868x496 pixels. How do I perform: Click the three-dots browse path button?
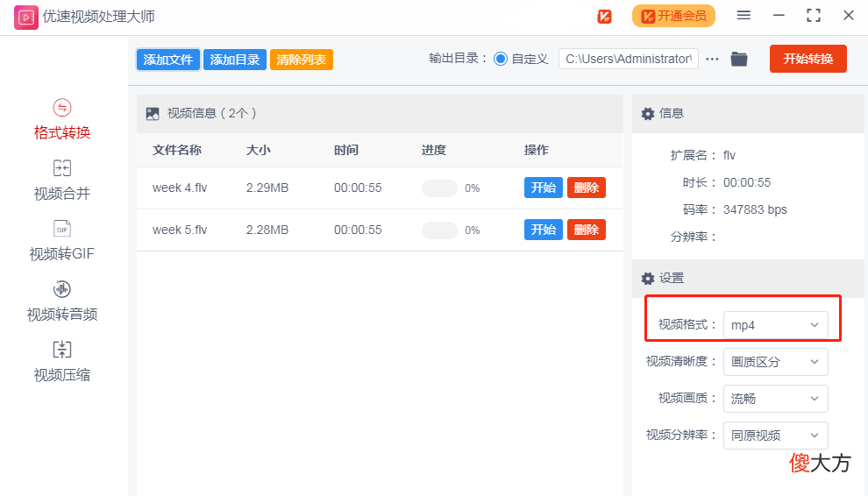[713, 59]
